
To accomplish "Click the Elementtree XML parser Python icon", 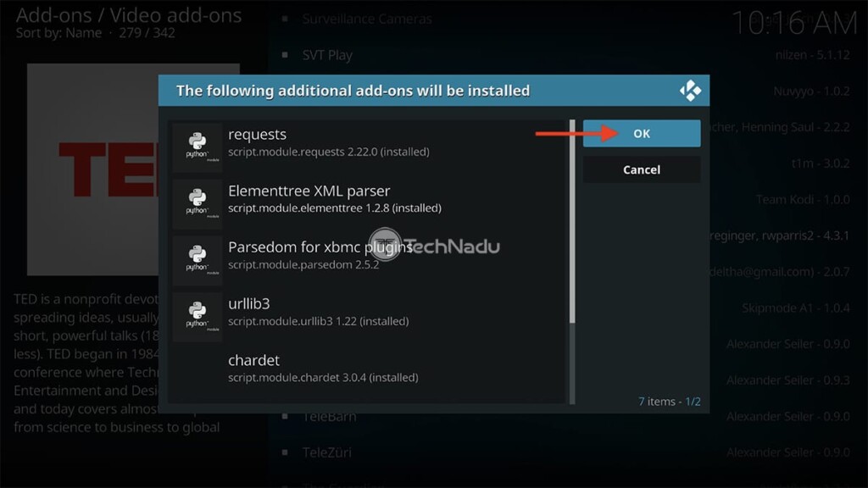I will click(x=198, y=202).
